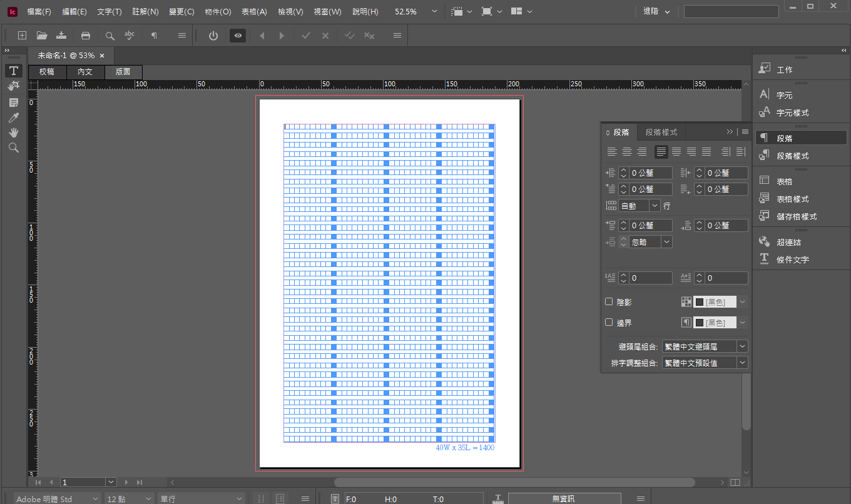This screenshot has height=504, width=851.
Task: Toggle change tracking with the power icon
Action: click(213, 36)
